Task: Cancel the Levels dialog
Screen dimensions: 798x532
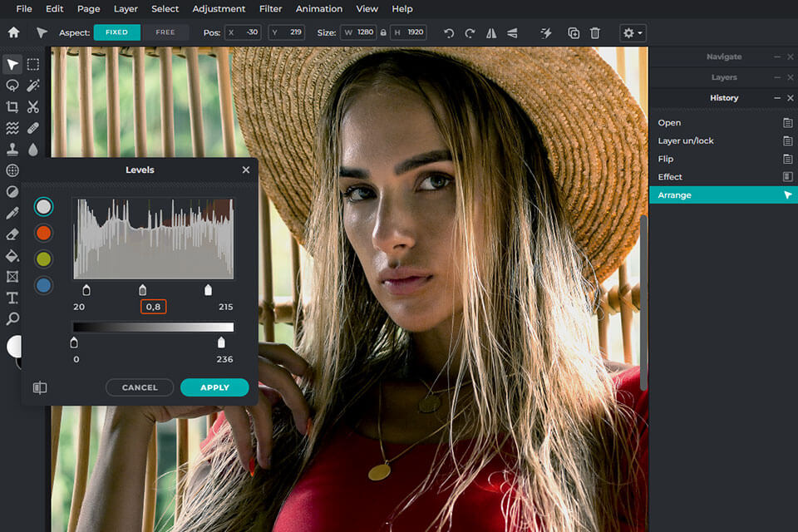Action: [x=139, y=387]
